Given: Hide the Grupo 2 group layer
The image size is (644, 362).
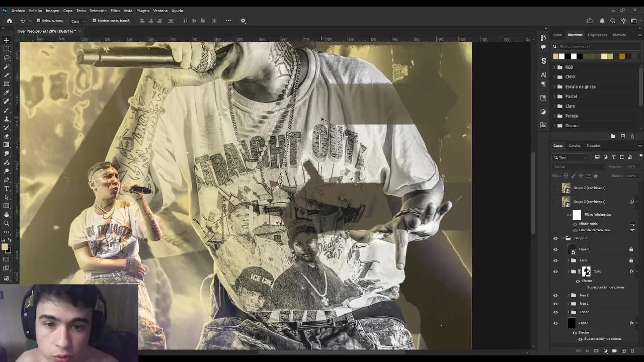Looking at the screenshot, I should [555, 238].
